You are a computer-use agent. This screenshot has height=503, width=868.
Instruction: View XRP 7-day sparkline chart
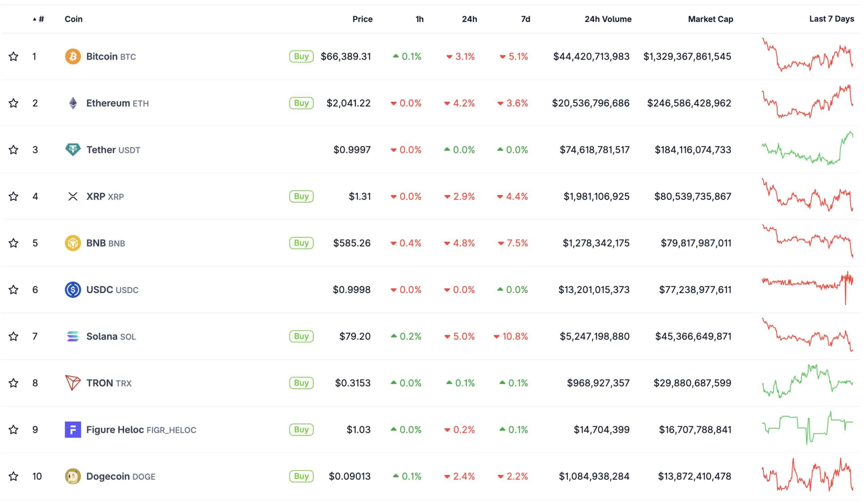pyautogui.click(x=808, y=195)
